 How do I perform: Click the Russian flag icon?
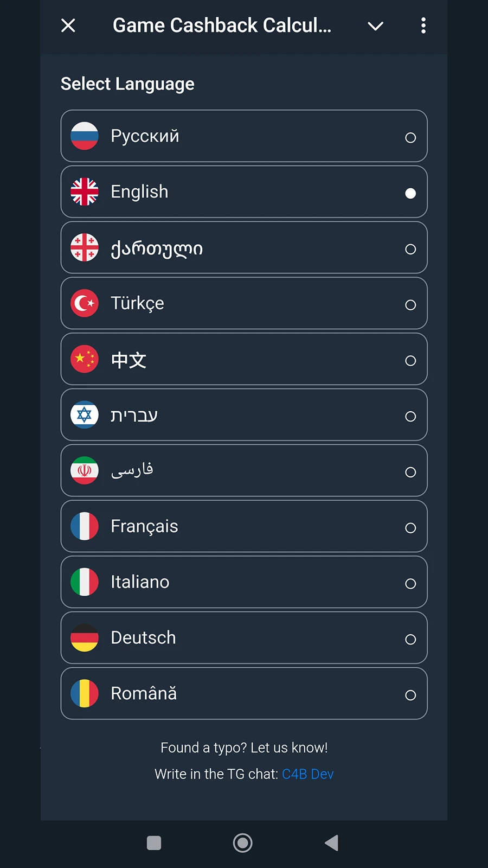85,136
